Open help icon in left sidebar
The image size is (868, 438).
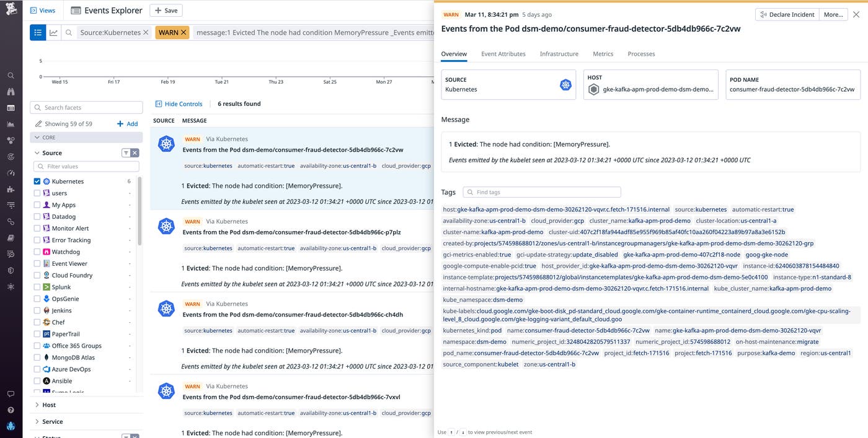(x=11, y=410)
